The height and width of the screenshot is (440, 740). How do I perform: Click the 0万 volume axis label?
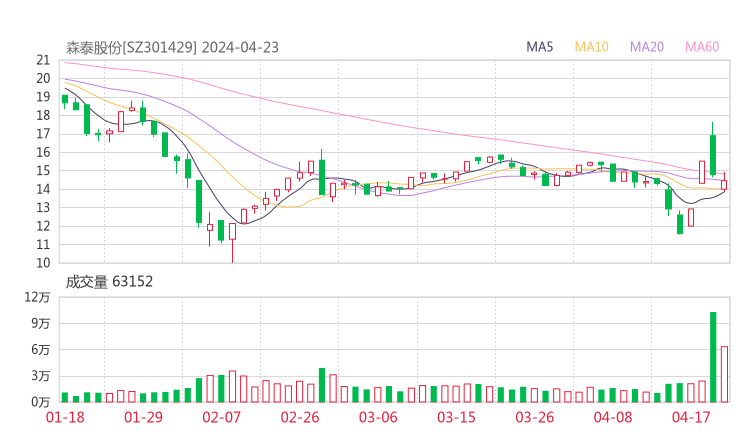41,402
